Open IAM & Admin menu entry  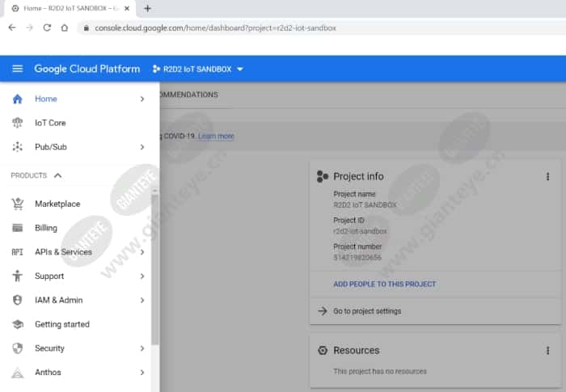pos(58,300)
